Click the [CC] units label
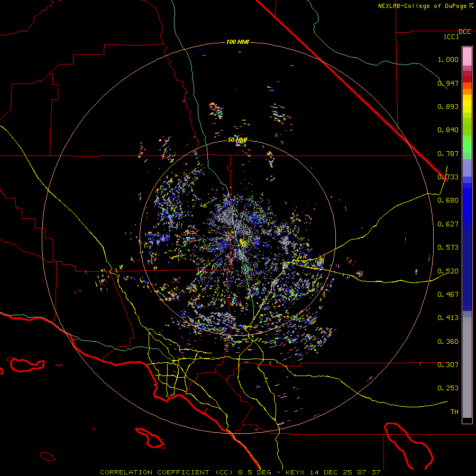476x476 pixels. (x=452, y=36)
